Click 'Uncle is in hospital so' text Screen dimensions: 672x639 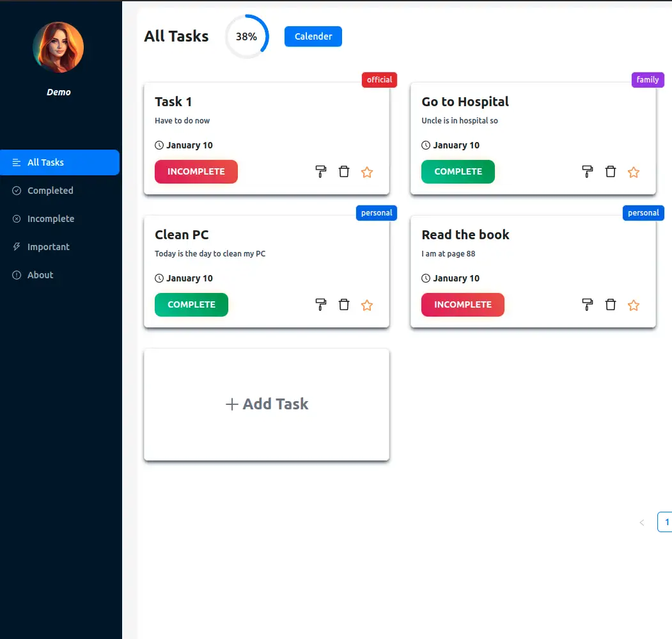[x=460, y=120]
